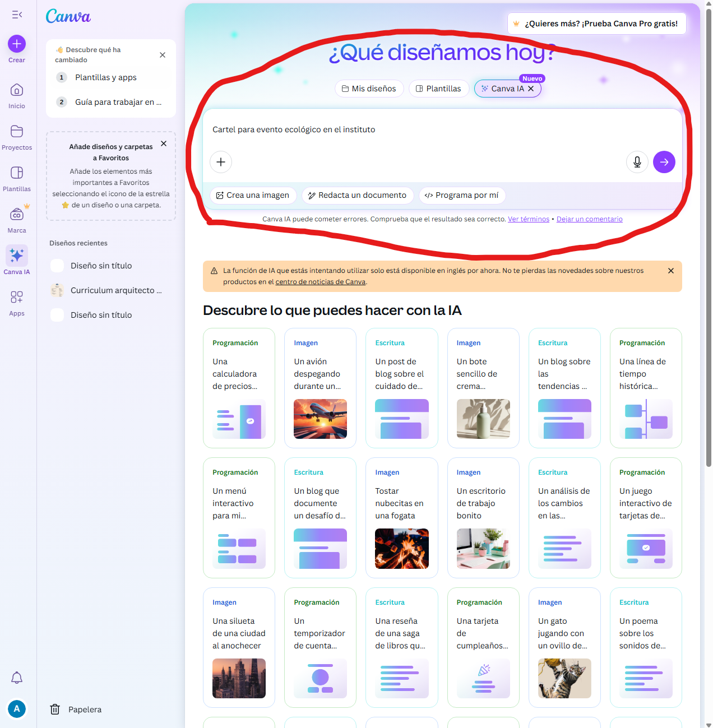The height and width of the screenshot is (728, 713).
Task: Open 'centro de noticias de Canva' link
Action: coord(321,282)
